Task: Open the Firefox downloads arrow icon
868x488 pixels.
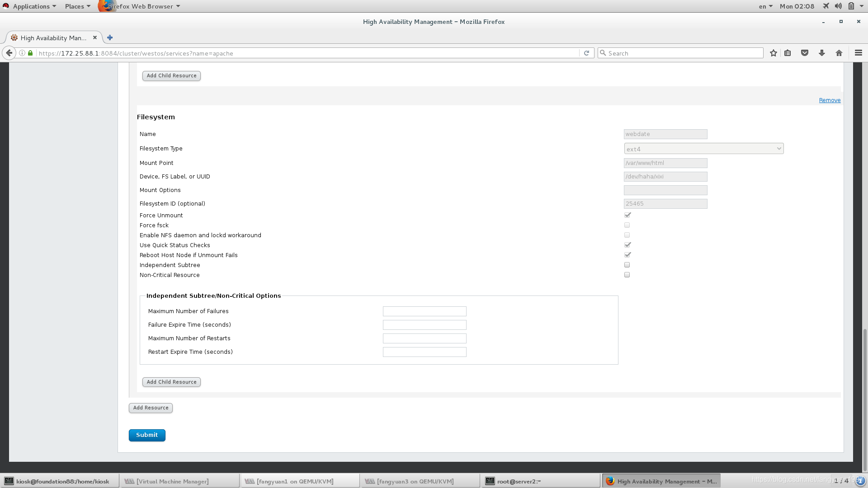Action: (x=822, y=53)
